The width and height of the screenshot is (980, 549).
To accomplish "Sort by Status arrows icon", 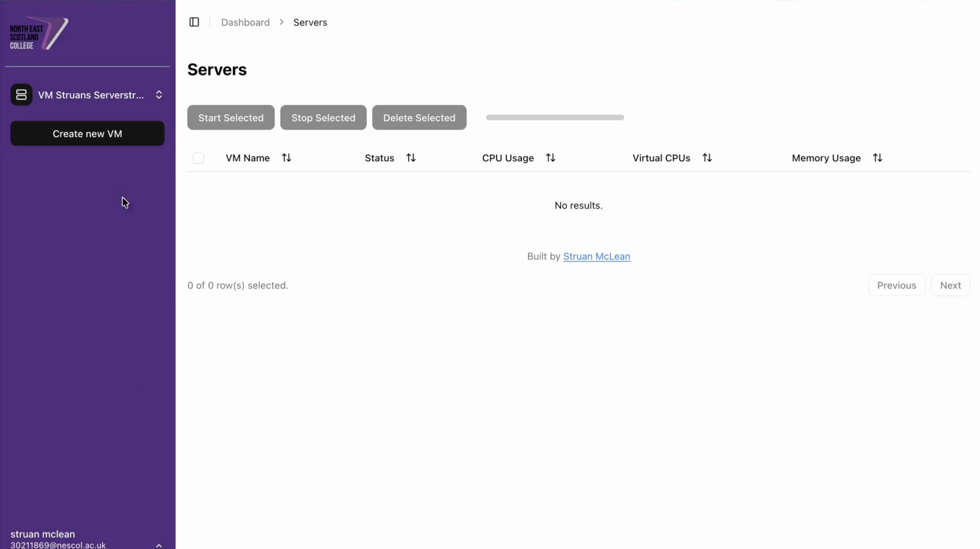I will [410, 158].
